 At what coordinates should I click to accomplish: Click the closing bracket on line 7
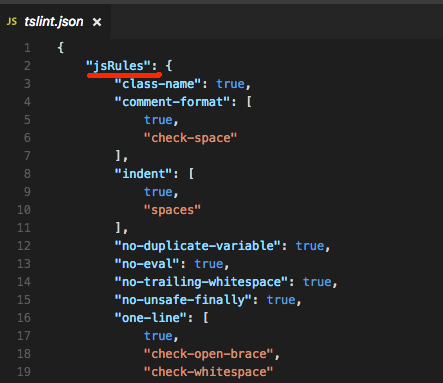118,156
